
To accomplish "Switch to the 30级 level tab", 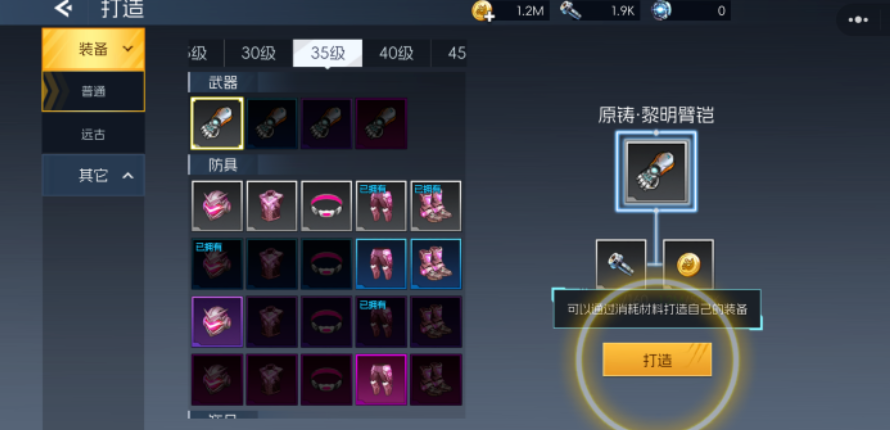I will (x=258, y=53).
